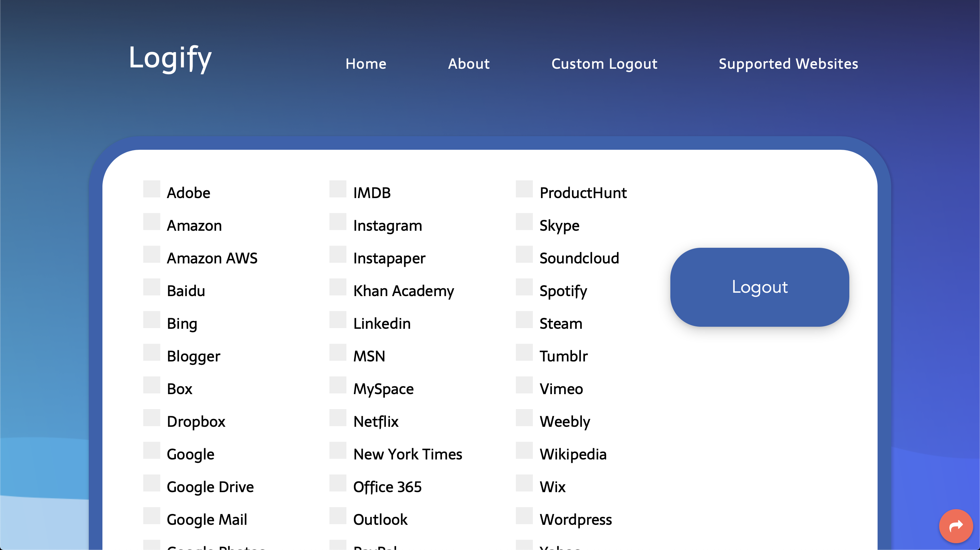
Task: Click the "Google Drive" label text
Action: 210,488
